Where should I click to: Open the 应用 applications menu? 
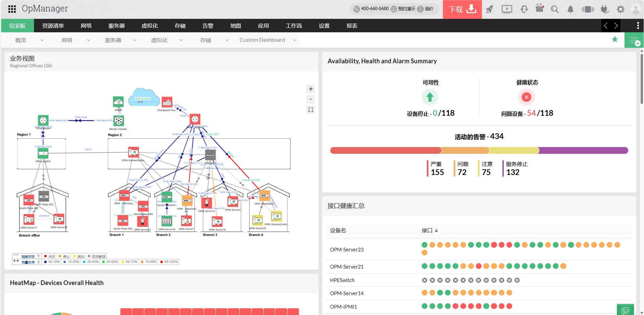[263, 26]
